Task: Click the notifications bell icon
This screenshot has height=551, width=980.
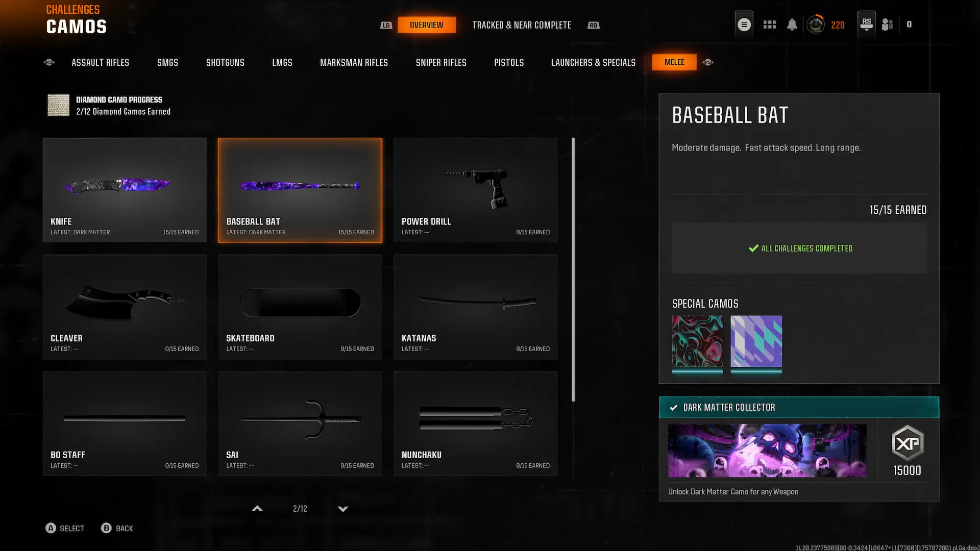Action: 792,24
